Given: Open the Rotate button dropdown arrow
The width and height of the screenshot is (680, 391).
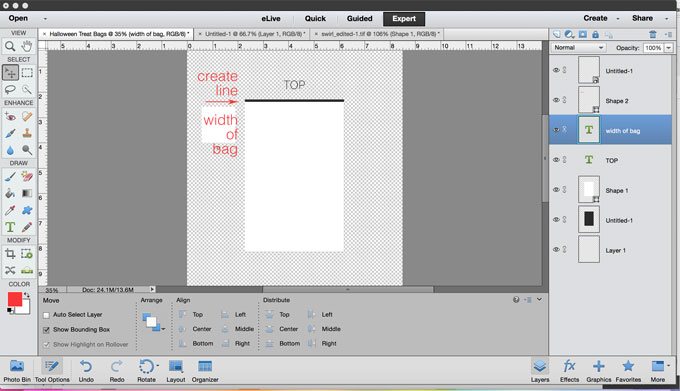Looking at the screenshot, I should [x=157, y=365].
